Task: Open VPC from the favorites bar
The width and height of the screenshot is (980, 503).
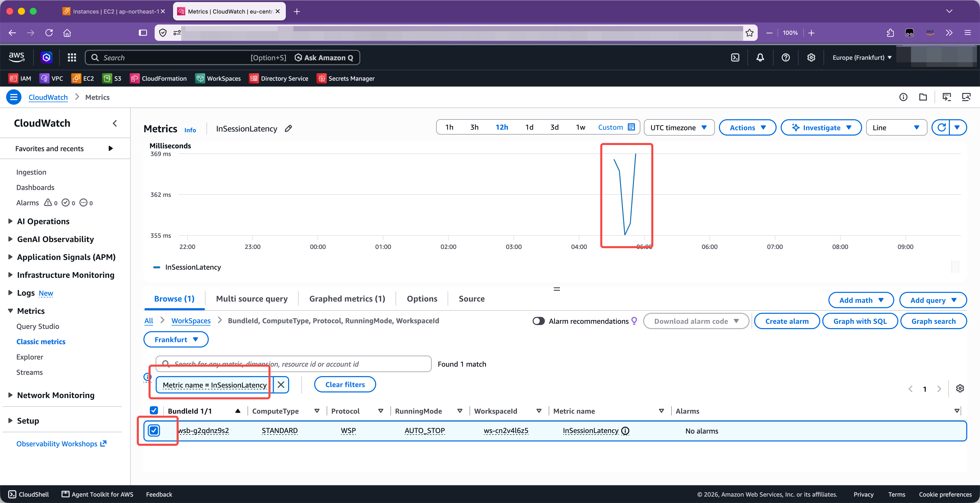Action: (51, 78)
